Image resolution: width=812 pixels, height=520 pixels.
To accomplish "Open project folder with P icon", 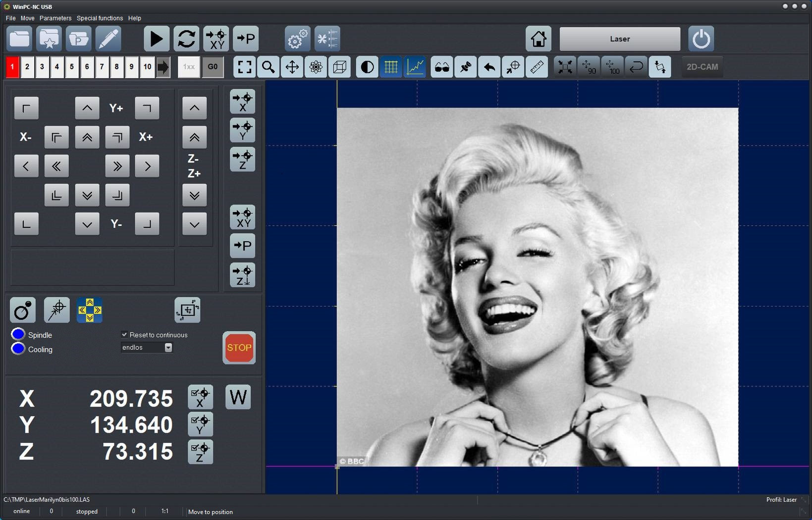I will pos(79,39).
